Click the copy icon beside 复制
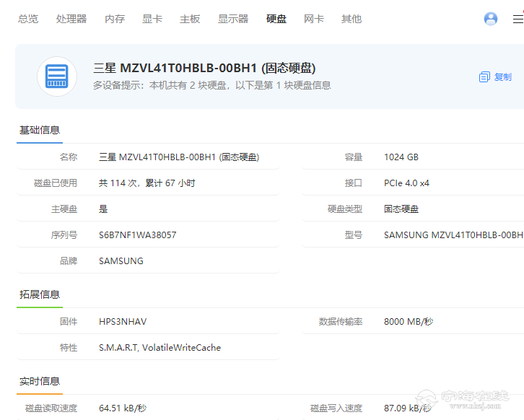 [x=484, y=76]
